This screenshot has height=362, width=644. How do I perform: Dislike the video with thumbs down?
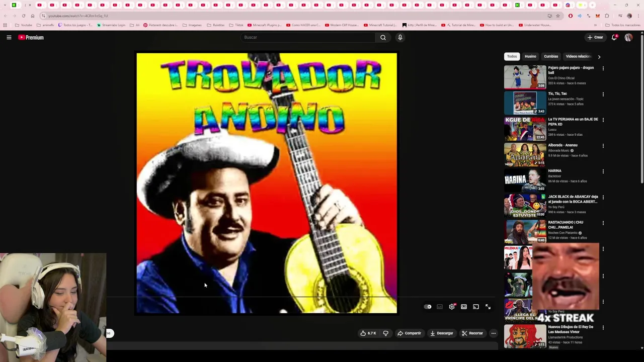pos(386,333)
